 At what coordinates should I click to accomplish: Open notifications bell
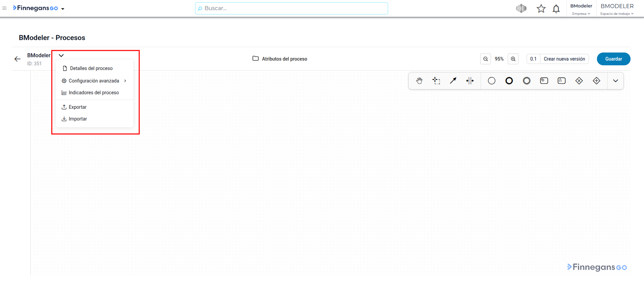[556, 9]
